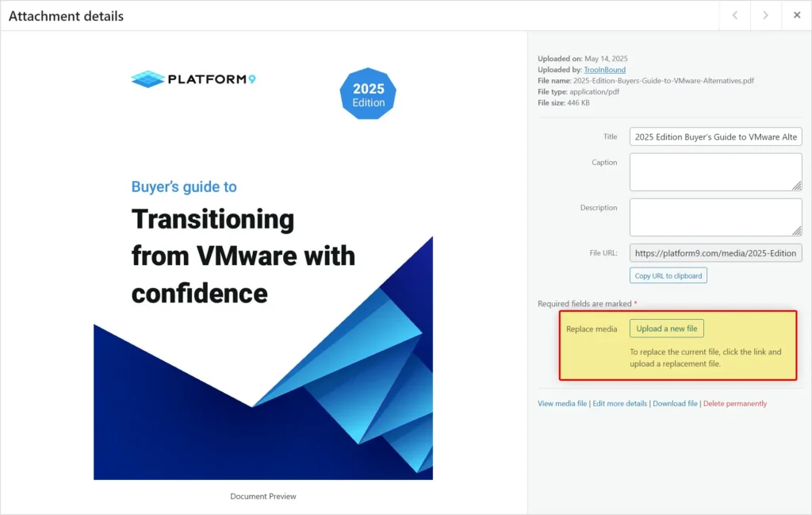Screen dimensions: 812x515
Task: Click the 'File size: 446 KB' text
Action: (x=564, y=102)
